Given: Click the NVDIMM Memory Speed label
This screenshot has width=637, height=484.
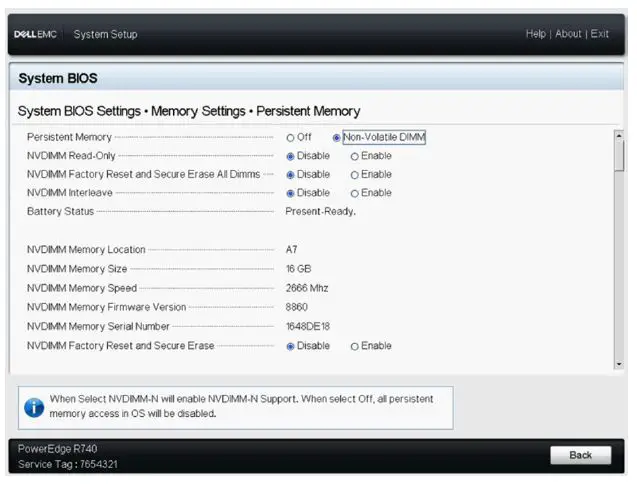Looking at the screenshot, I should click(x=82, y=288).
